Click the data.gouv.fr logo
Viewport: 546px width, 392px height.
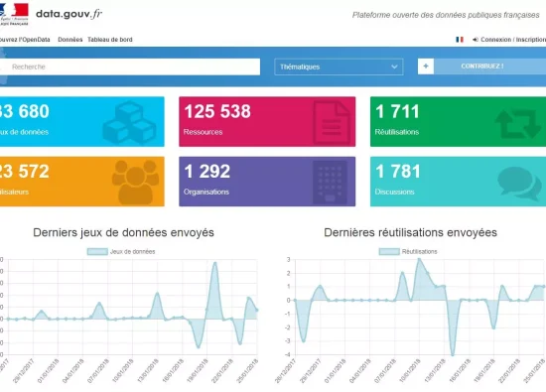pos(68,14)
